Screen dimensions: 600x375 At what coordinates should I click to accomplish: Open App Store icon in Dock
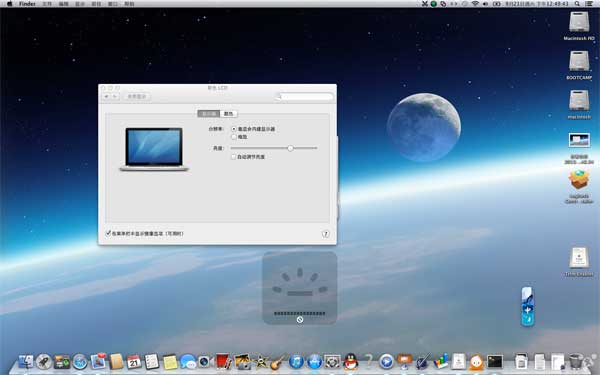[x=315, y=362]
